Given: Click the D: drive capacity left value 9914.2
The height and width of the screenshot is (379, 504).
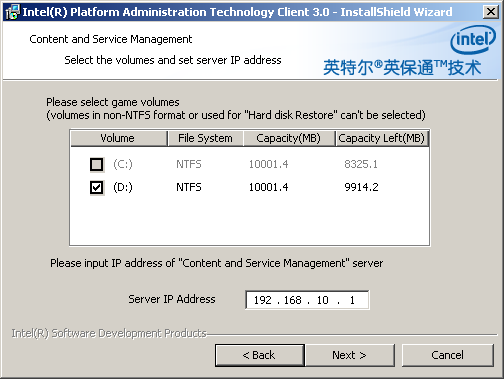Looking at the screenshot, I should [361, 187].
